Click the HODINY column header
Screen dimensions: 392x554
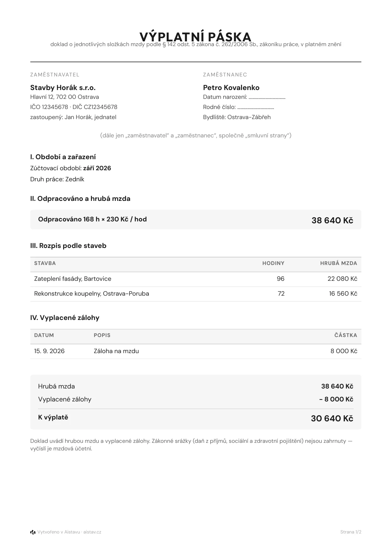click(273, 263)
